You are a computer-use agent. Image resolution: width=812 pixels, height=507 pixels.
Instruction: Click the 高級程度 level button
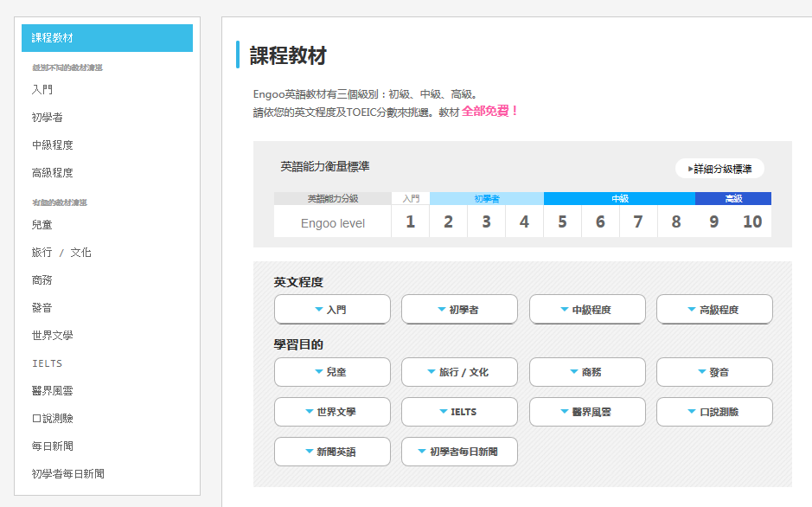(714, 310)
